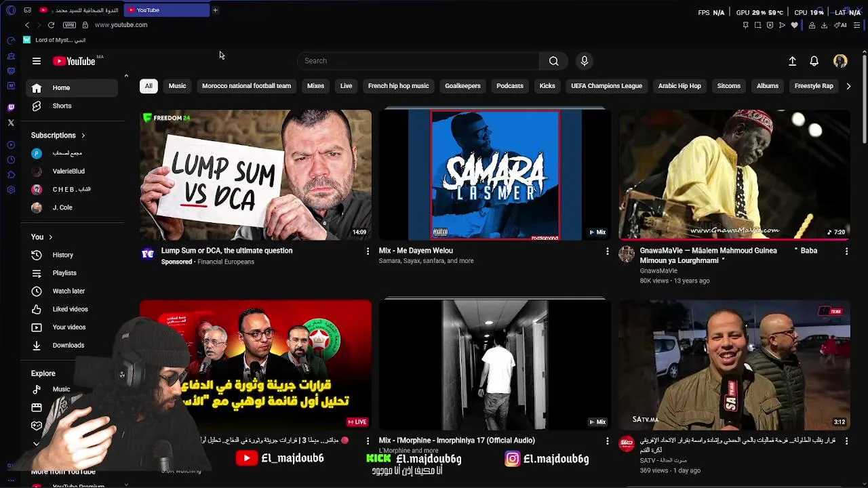Select the All filter chip
The width and height of the screenshot is (868, 488).
click(x=149, y=86)
